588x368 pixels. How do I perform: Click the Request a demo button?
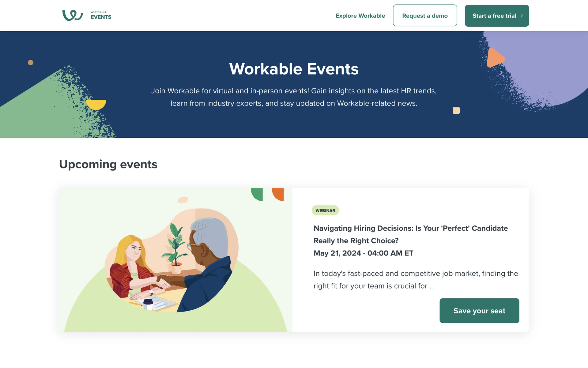pyautogui.click(x=425, y=16)
